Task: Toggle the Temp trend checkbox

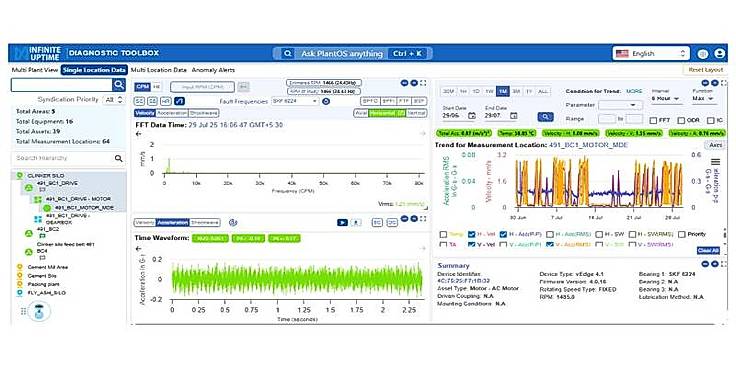Action: tap(443, 234)
